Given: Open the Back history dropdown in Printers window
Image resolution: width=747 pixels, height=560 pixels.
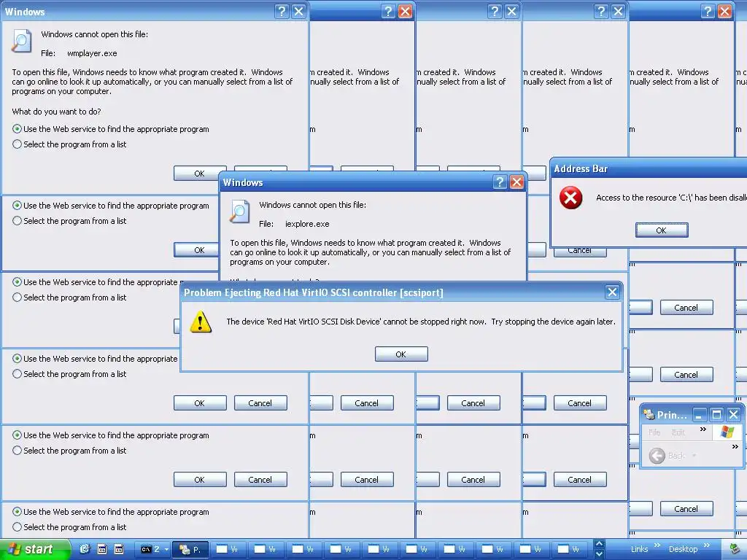Looking at the screenshot, I should [x=694, y=456].
